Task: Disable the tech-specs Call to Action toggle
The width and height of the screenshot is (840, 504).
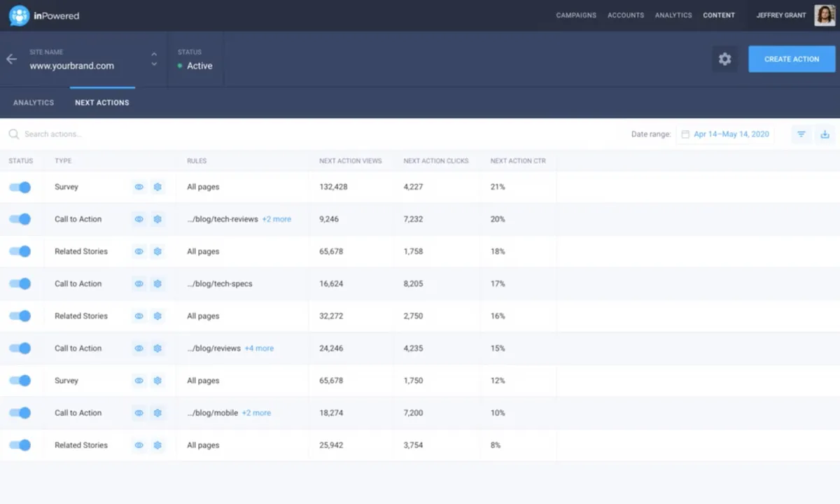Action: tap(20, 283)
